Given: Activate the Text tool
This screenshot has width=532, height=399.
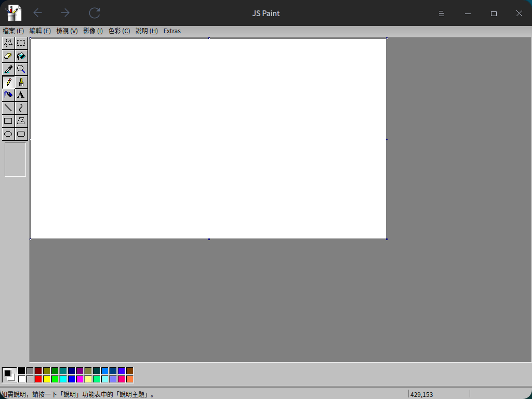Looking at the screenshot, I should [21, 95].
